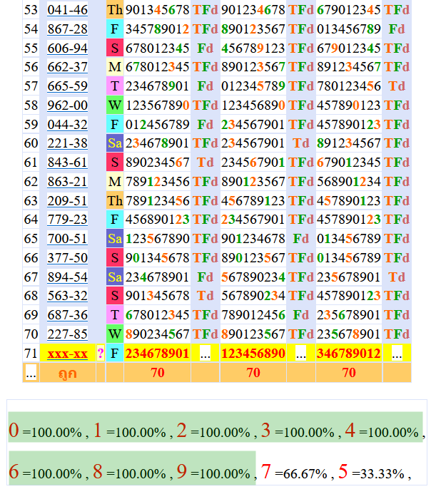This screenshot has width=441, height=504.
Task: Click the 867-28 draw link
Action: coord(67,29)
